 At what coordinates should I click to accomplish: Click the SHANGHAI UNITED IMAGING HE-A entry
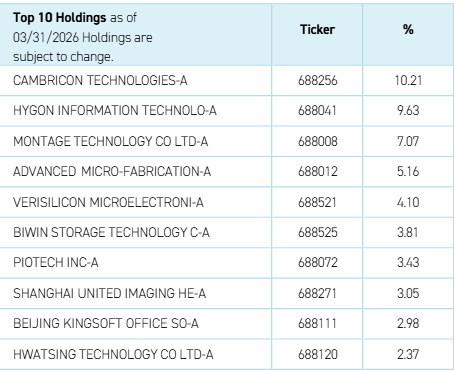(110, 293)
